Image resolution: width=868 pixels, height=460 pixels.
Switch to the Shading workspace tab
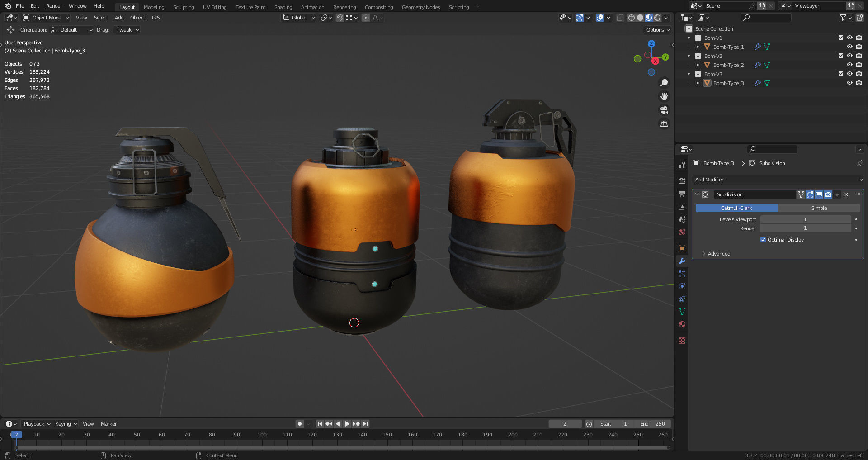283,7
